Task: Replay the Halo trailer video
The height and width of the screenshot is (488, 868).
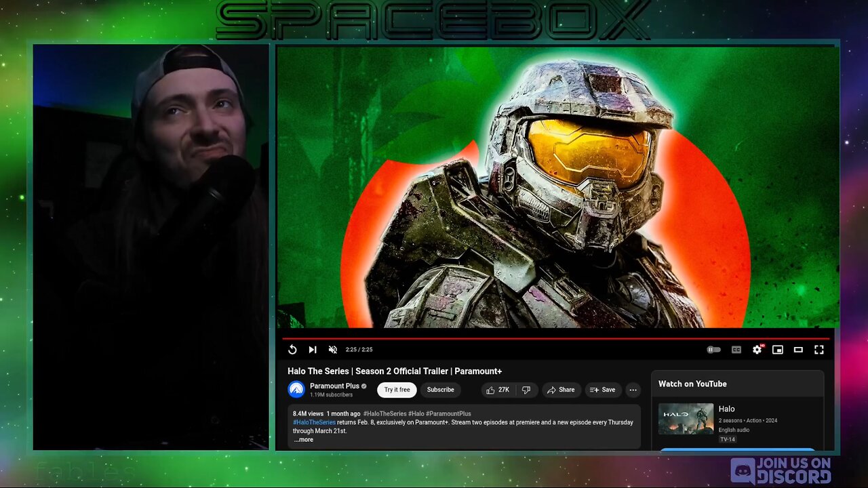Action: tap(292, 350)
